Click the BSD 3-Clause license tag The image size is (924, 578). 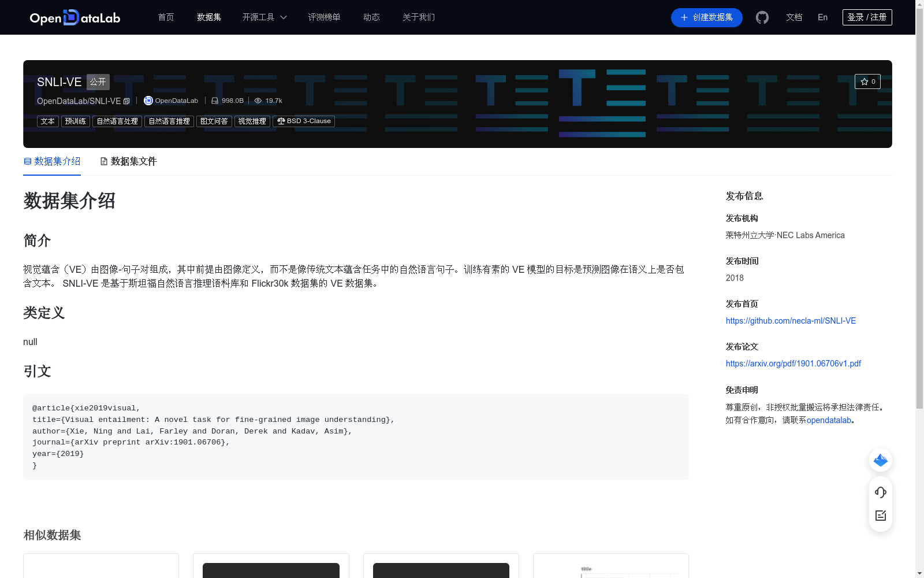pyautogui.click(x=304, y=121)
